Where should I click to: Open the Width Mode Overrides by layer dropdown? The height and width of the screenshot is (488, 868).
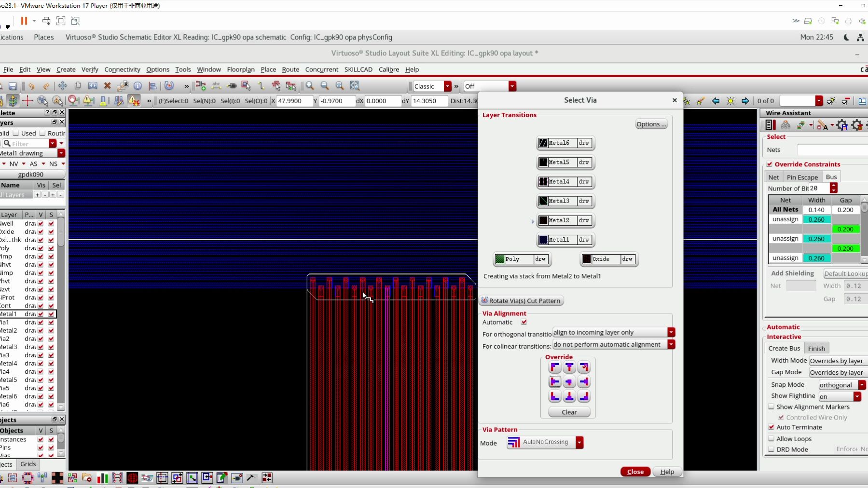(x=839, y=361)
